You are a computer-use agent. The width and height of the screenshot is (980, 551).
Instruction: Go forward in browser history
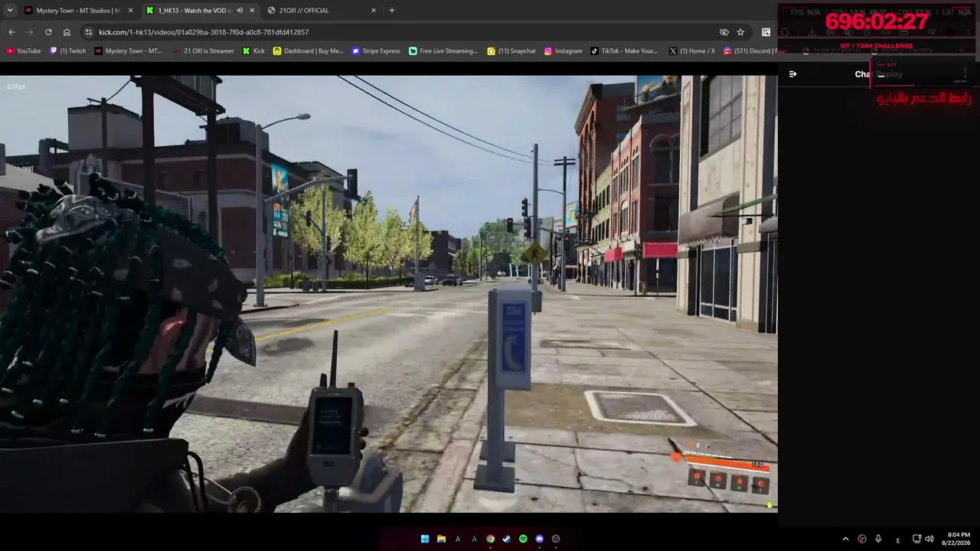pyautogui.click(x=30, y=32)
